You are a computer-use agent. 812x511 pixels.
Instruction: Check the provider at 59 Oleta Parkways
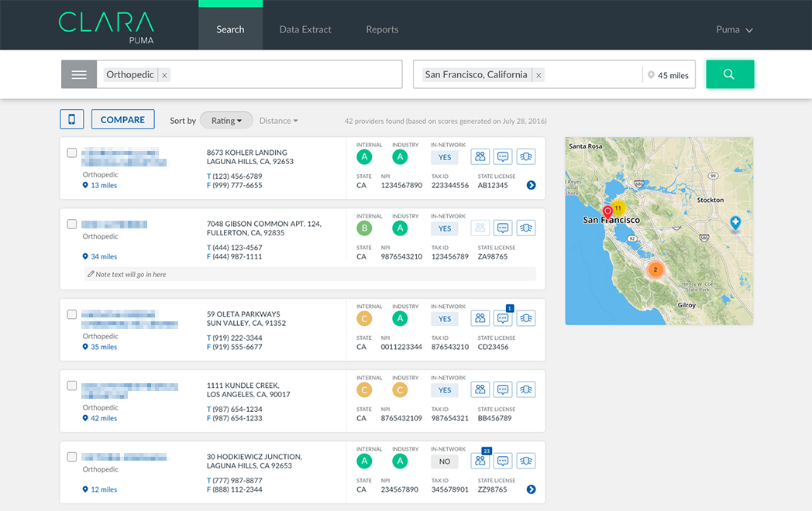pos(72,314)
